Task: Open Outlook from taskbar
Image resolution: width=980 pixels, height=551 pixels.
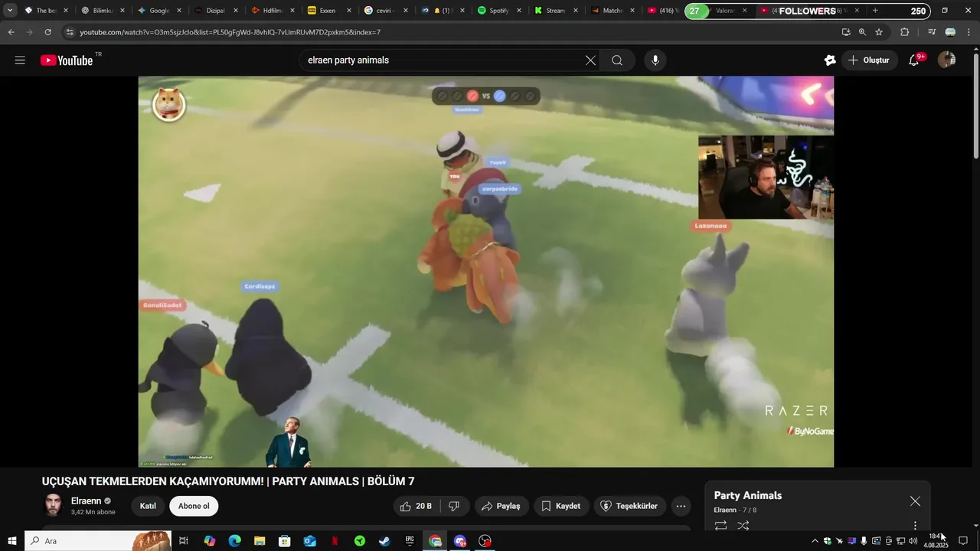Action: 309,541
